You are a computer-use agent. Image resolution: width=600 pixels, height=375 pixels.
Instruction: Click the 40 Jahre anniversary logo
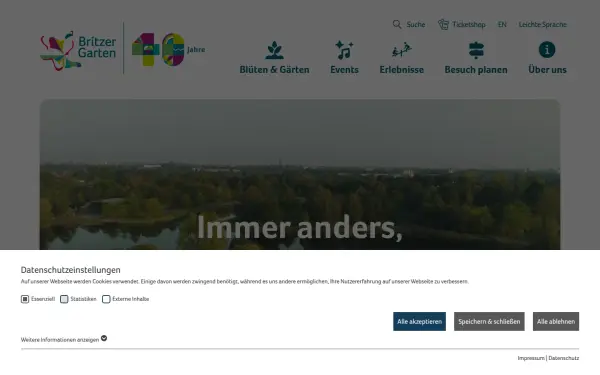[168, 49]
